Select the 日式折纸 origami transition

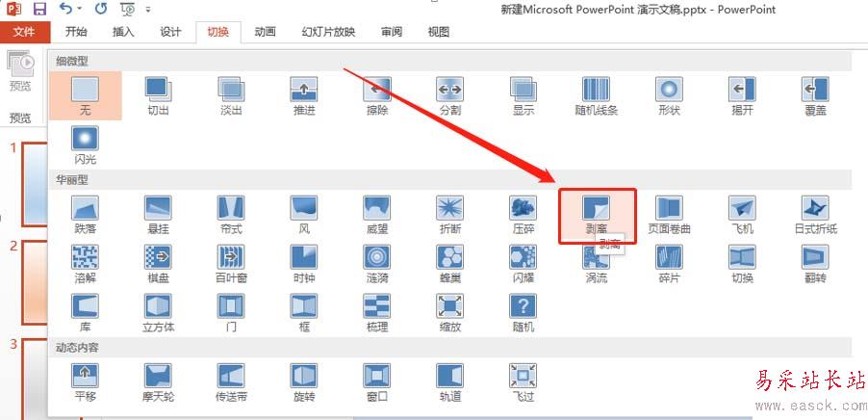coord(815,214)
